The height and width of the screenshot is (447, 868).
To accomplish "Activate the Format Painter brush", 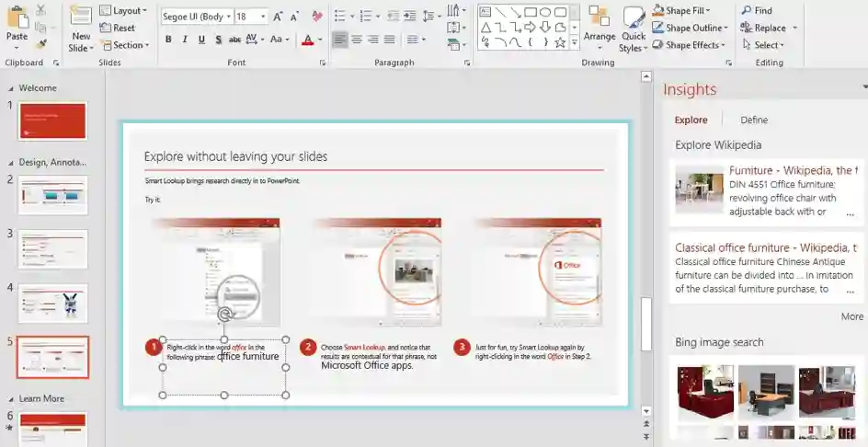I will point(41,44).
